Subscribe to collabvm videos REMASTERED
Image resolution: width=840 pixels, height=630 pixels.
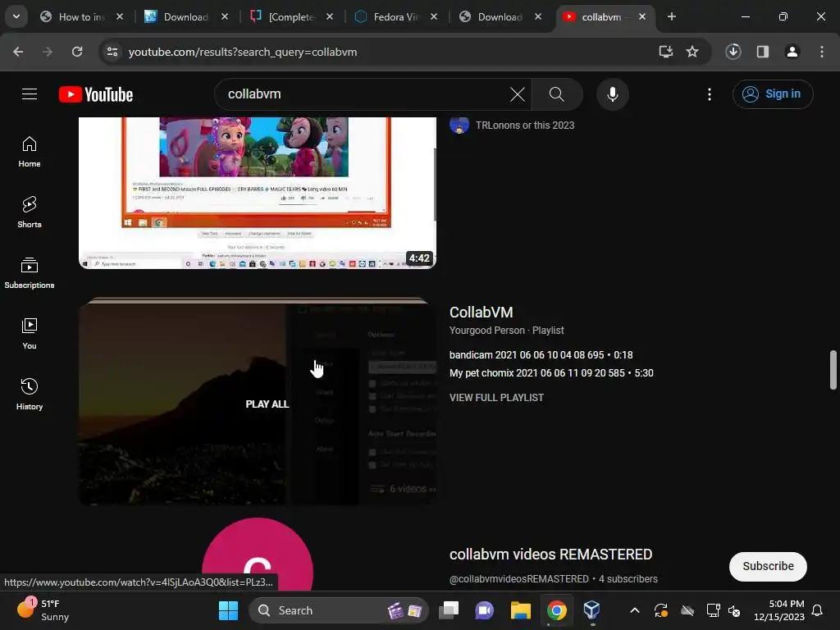(768, 566)
